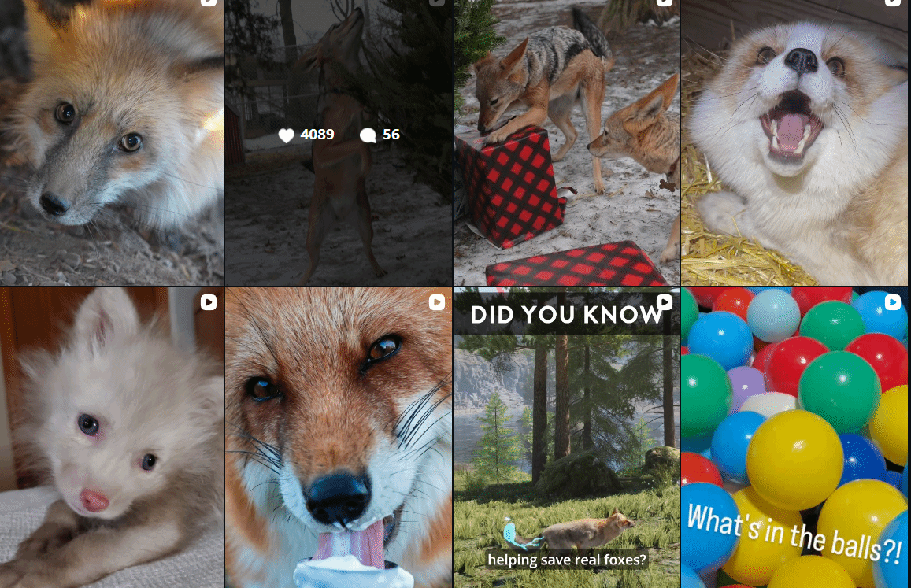Click the heart likes icon on hovered post

[286, 135]
